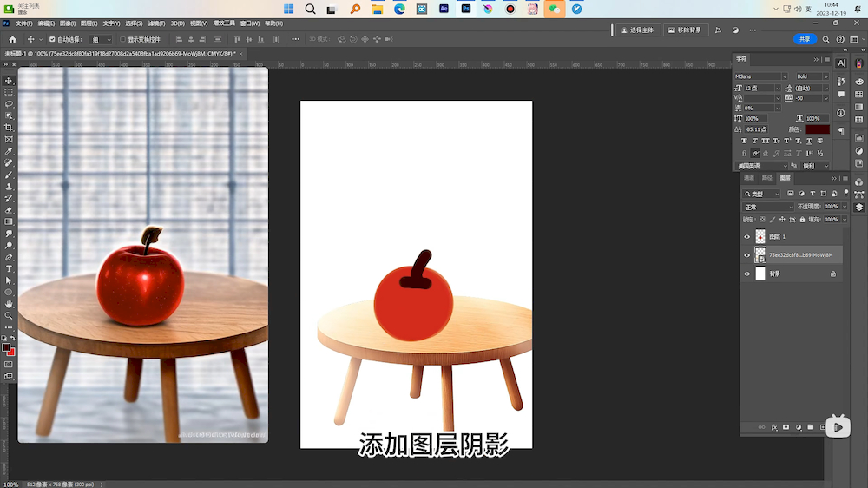Image resolution: width=868 pixels, height=488 pixels.
Task: Select the Lasso tool
Action: [x=9, y=104]
